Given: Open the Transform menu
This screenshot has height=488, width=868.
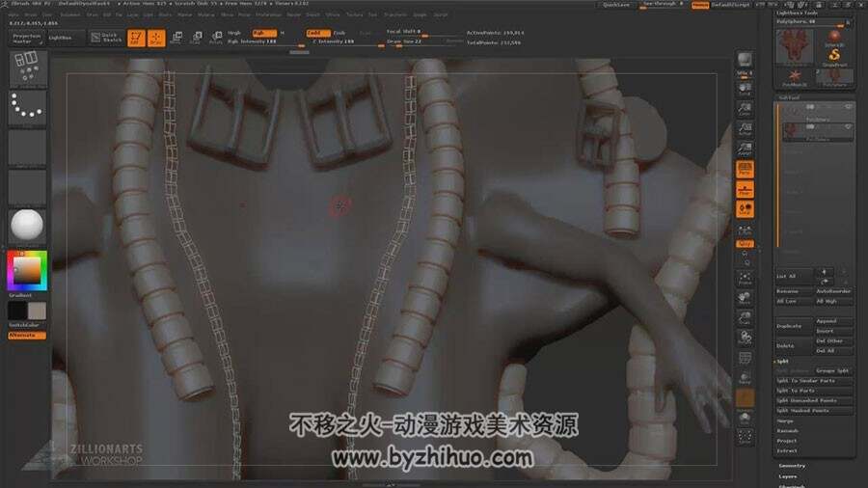Looking at the screenshot, I should [394, 14].
